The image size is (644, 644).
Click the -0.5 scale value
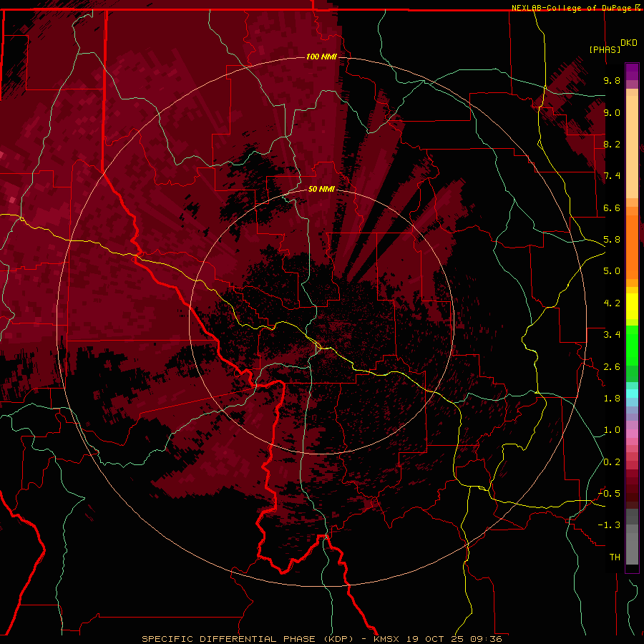click(610, 494)
